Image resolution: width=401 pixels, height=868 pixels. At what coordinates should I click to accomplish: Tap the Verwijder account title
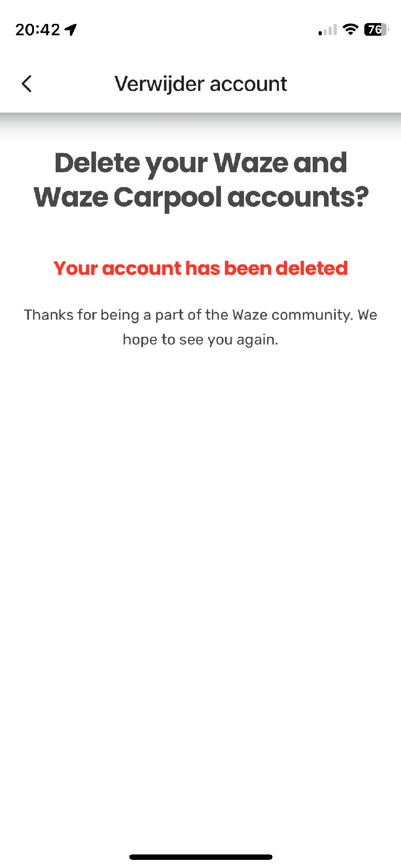click(200, 84)
